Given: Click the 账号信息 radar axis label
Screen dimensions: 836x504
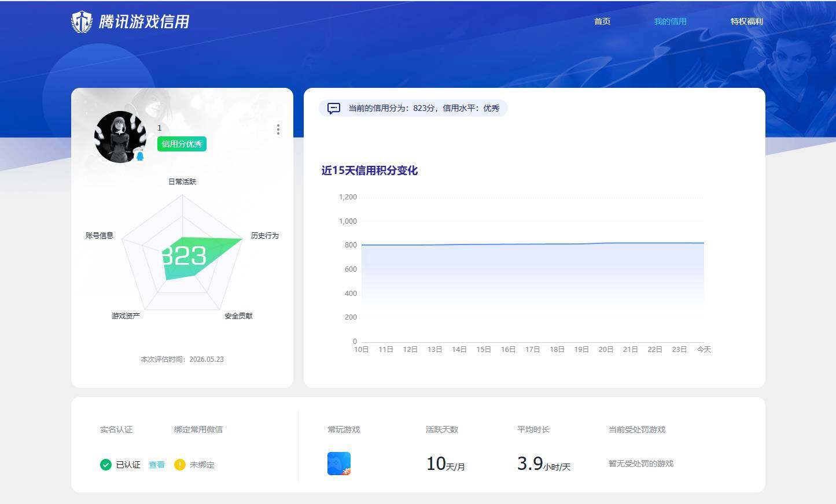Looking at the screenshot, I should (x=100, y=236).
